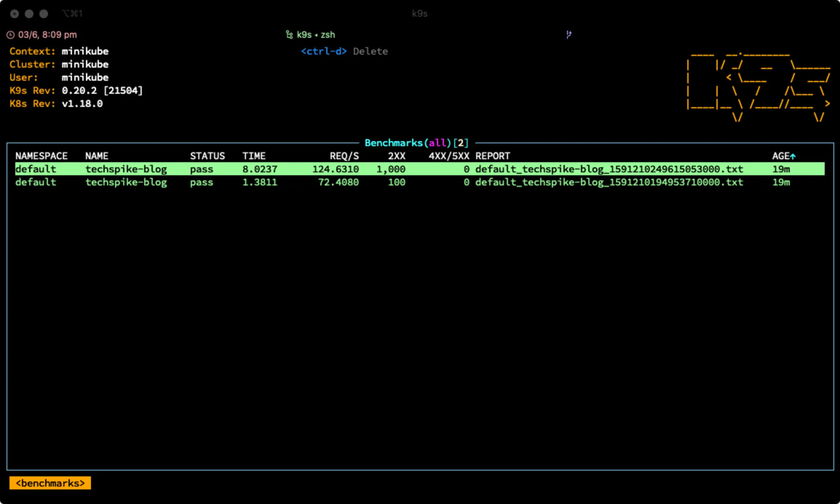The width and height of the screenshot is (840, 504).
Task: Click the 1,000 2XX count
Action: [x=391, y=169]
